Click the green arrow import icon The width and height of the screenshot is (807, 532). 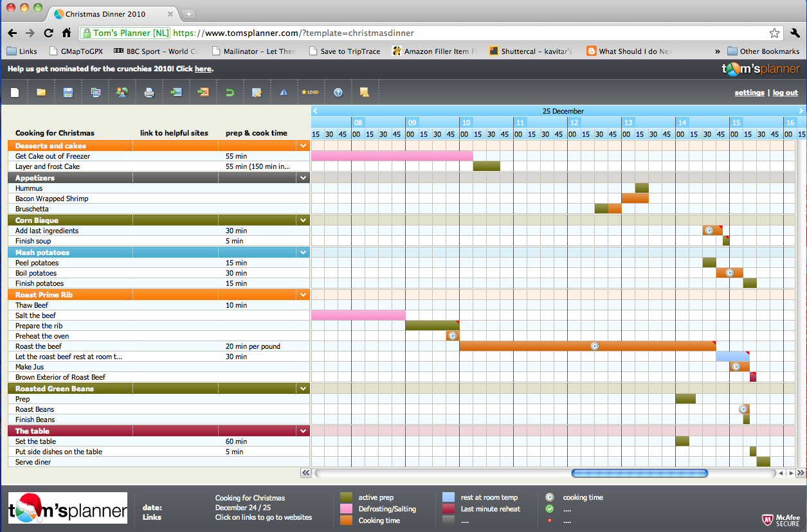(x=176, y=93)
